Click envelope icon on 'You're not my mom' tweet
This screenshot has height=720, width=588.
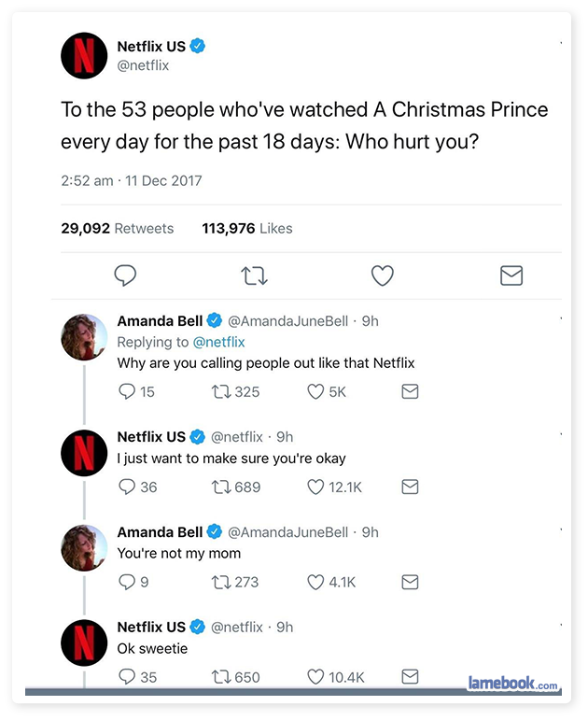coord(410,582)
